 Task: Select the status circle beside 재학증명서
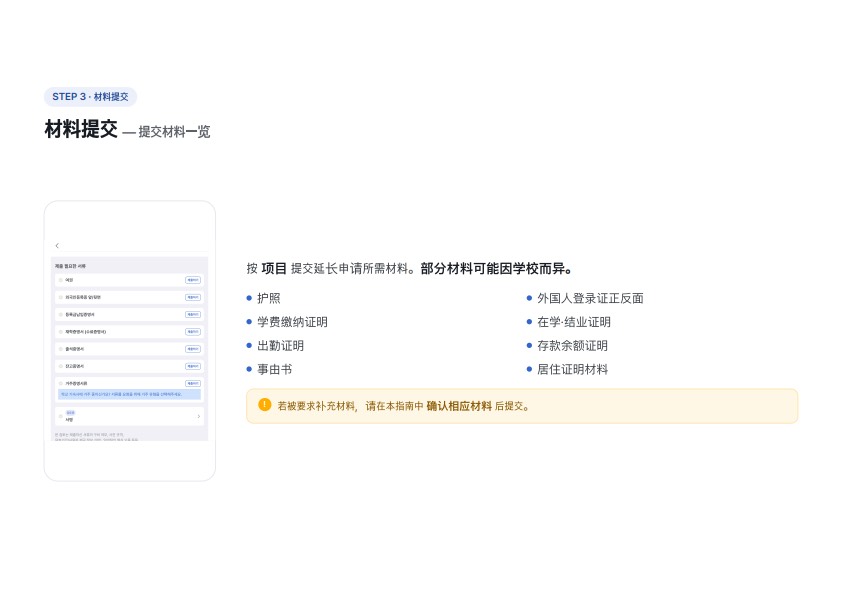tap(61, 332)
